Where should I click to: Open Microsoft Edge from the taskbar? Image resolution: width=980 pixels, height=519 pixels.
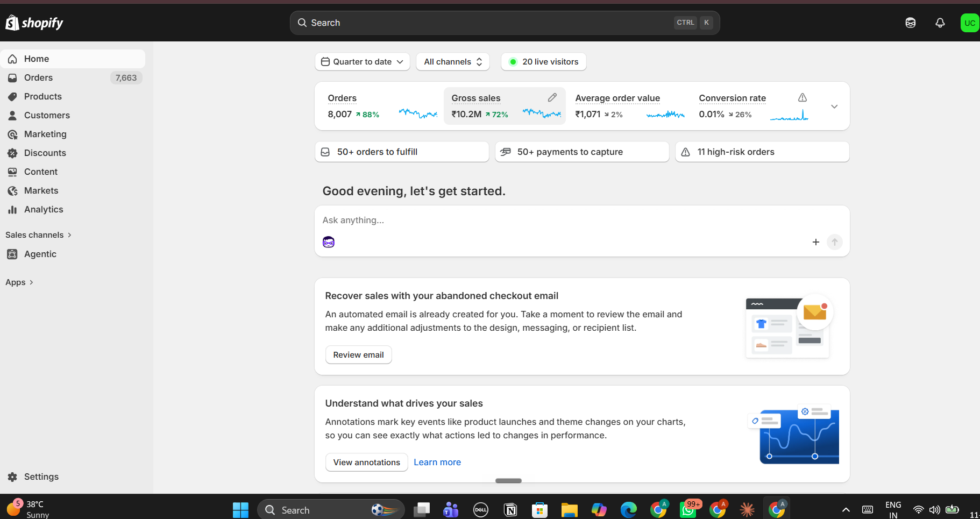[628, 510]
